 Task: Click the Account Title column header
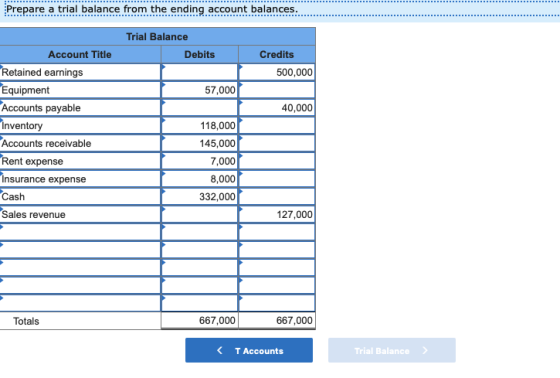(x=80, y=54)
